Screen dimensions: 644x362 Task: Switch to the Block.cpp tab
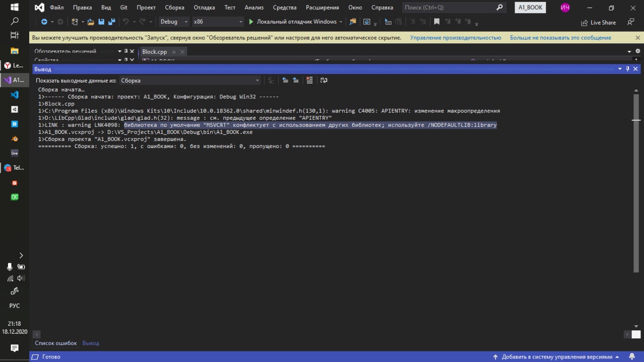(x=154, y=52)
